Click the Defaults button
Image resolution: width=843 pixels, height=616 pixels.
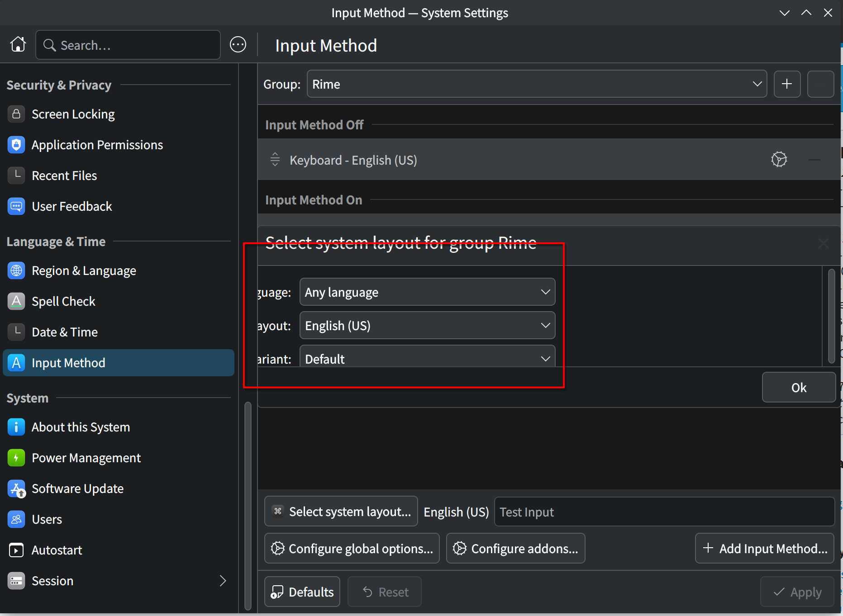[302, 592]
